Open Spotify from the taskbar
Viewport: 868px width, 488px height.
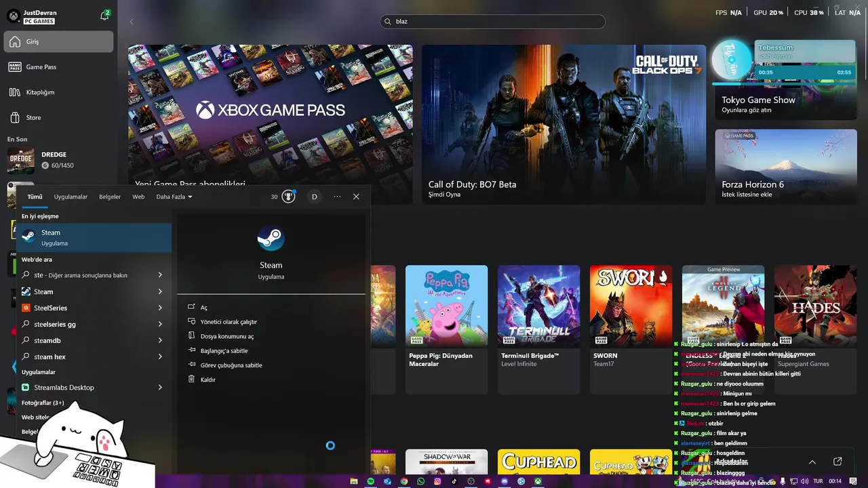371,481
